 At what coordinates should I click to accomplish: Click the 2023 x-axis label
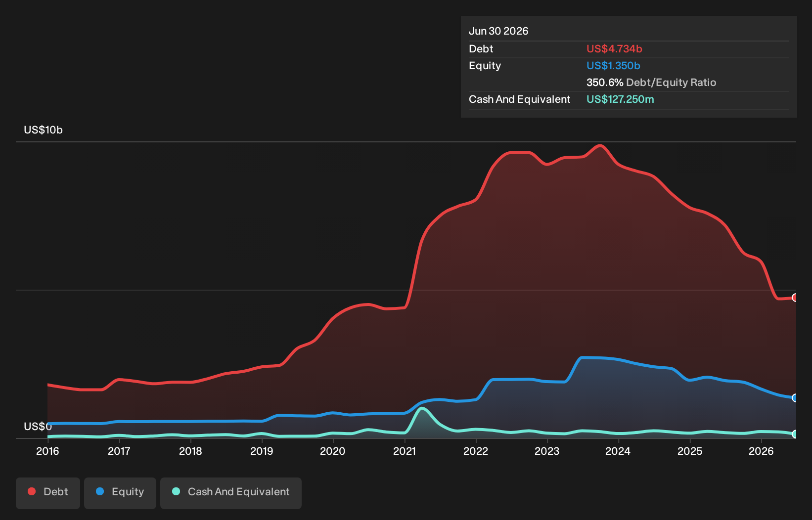click(x=547, y=451)
